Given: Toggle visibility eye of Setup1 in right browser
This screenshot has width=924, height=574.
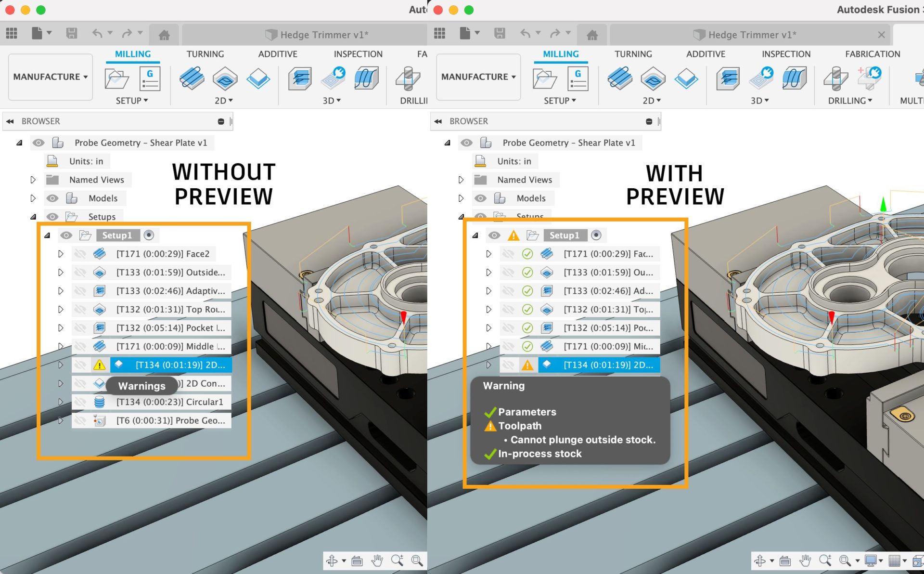Looking at the screenshot, I should pos(494,235).
